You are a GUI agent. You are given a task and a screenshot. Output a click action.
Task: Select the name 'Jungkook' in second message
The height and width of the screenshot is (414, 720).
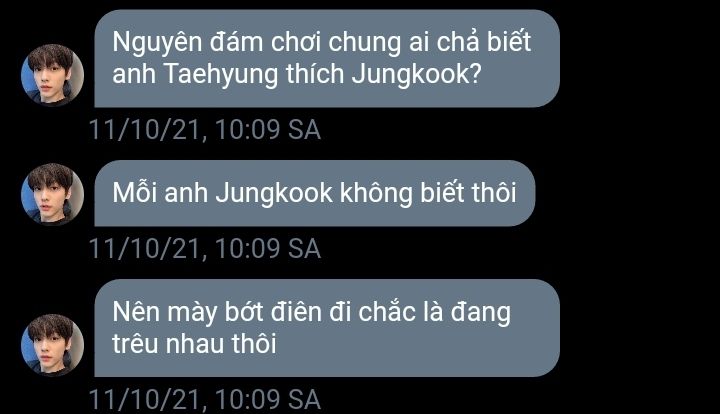pos(274,194)
